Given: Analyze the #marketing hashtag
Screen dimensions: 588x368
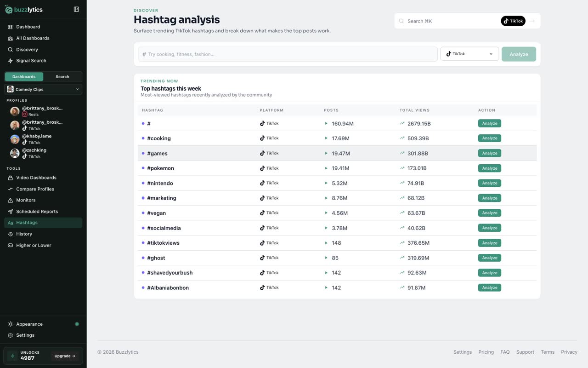Looking at the screenshot, I should 490,198.
